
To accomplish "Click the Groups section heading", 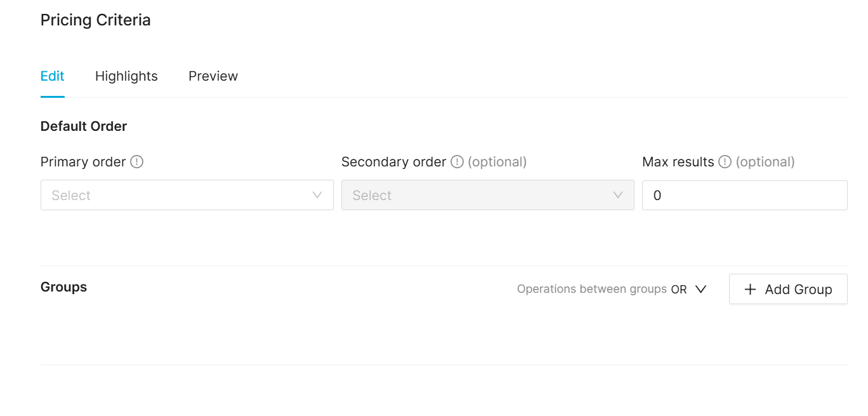I will coord(63,287).
